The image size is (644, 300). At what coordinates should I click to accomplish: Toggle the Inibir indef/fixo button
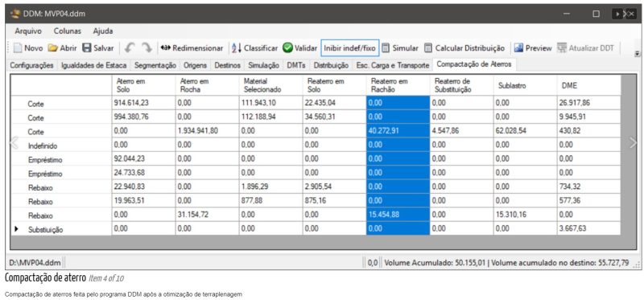coord(349,48)
